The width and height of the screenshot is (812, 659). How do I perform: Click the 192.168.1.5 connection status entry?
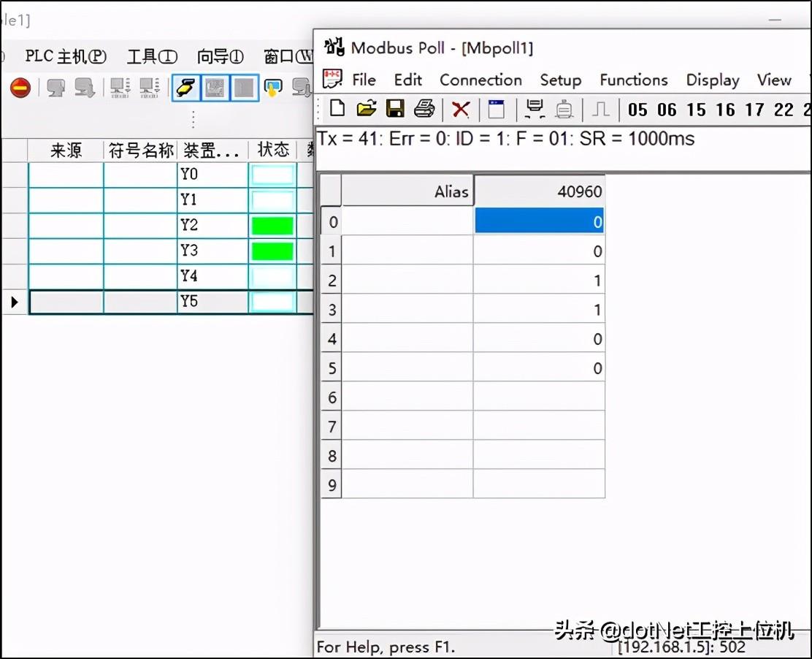682,647
